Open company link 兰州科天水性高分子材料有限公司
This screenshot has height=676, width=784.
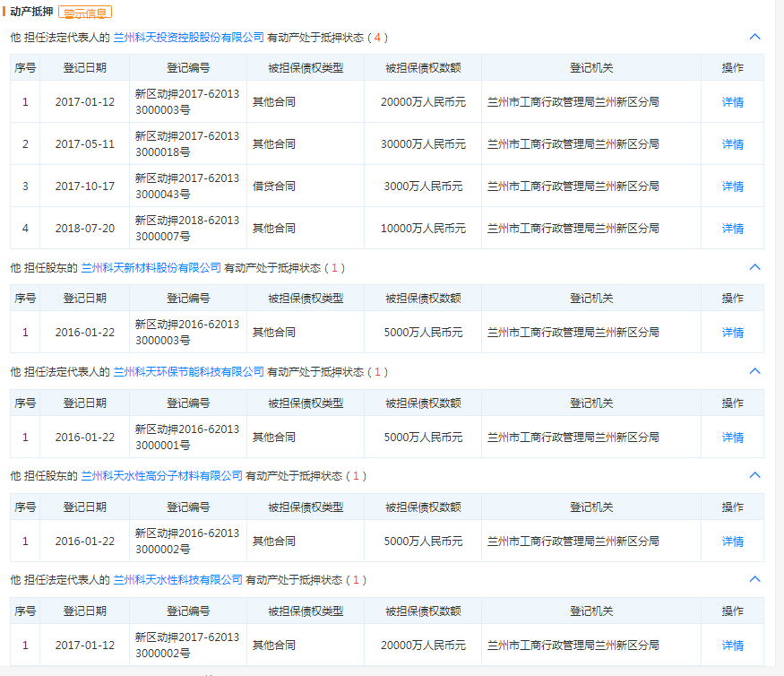pyautogui.click(x=161, y=475)
